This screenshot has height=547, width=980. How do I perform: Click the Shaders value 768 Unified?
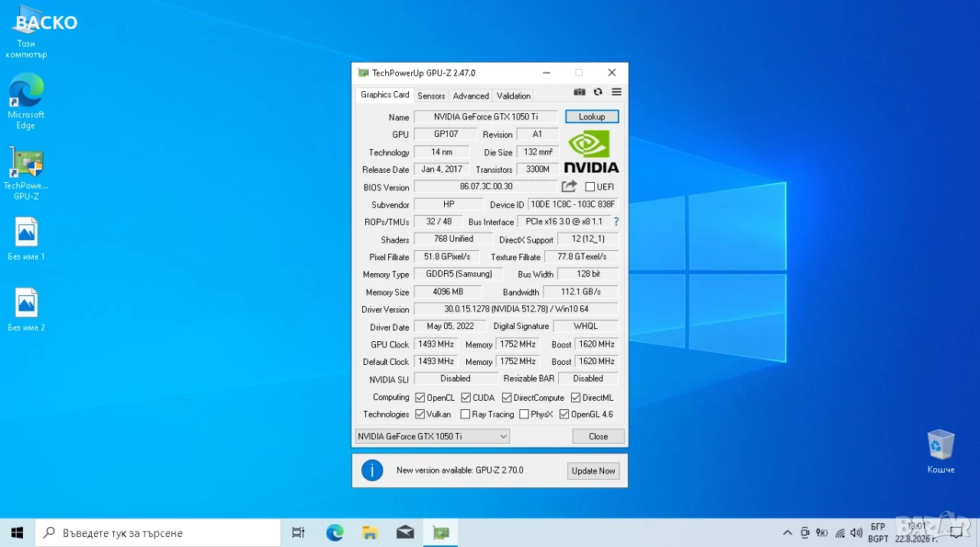click(x=453, y=239)
